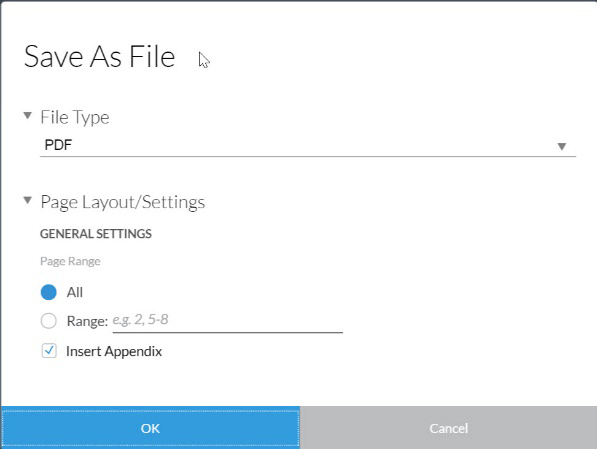Uncheck the Insert Appendix checkbox

point(49,351)
